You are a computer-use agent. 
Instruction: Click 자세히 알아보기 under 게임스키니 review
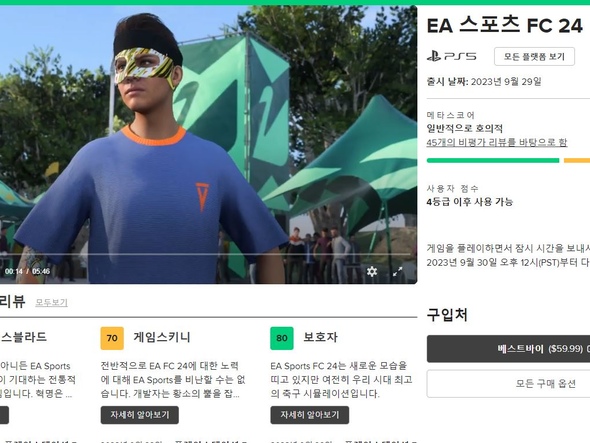point(140,415)
